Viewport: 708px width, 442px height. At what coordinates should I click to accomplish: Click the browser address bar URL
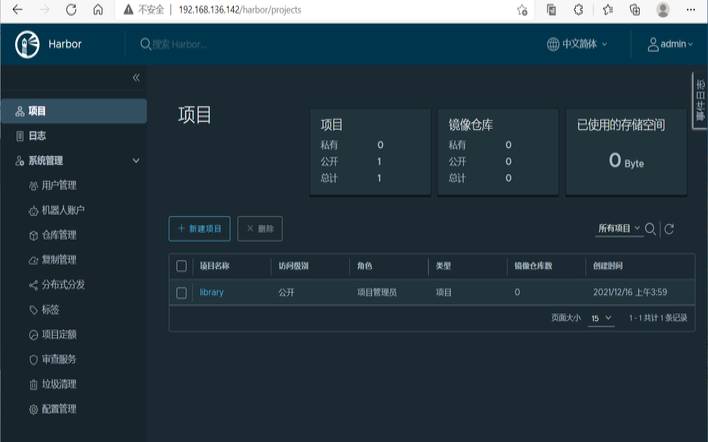click(240, 9)
